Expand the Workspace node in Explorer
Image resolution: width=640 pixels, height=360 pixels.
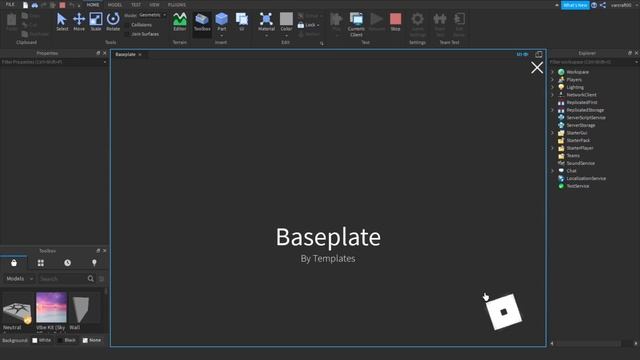tap(553, 72)
